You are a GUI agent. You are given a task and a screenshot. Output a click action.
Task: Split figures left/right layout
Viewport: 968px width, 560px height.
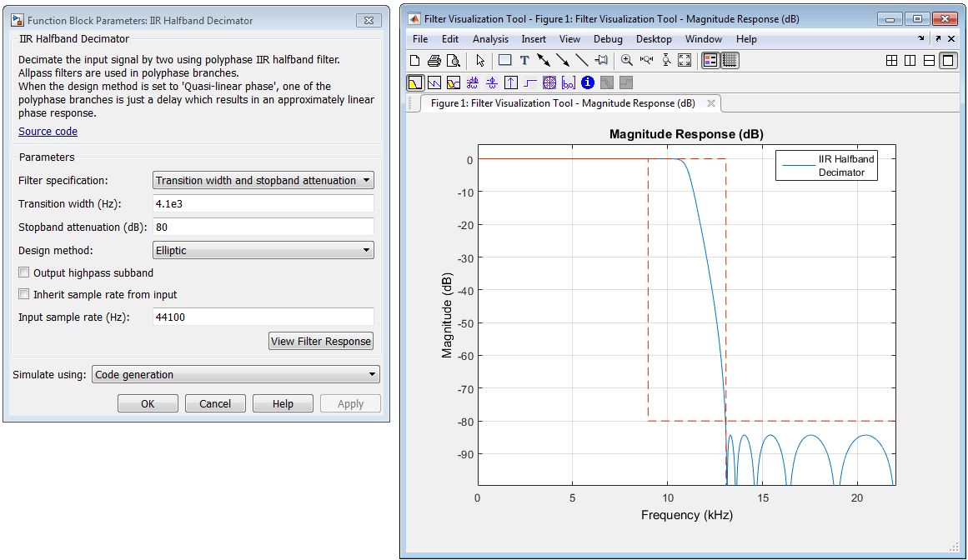point(910,61)
